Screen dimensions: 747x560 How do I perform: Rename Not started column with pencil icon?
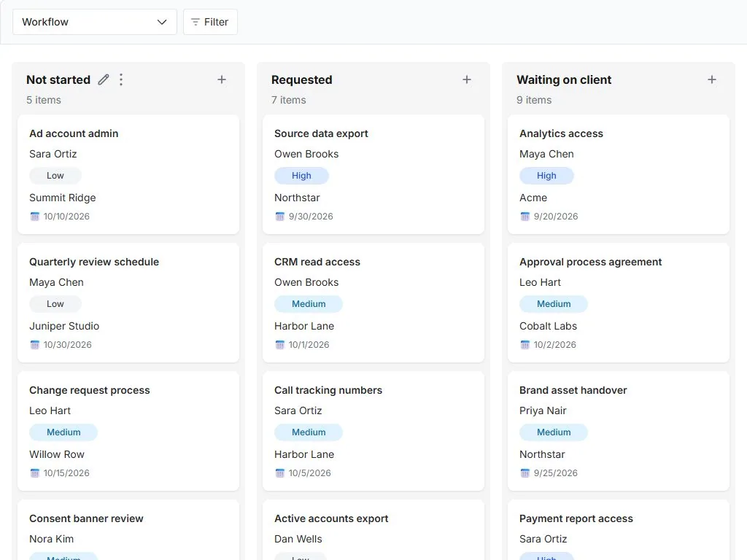pyautogui.click(x=104, y=79)
